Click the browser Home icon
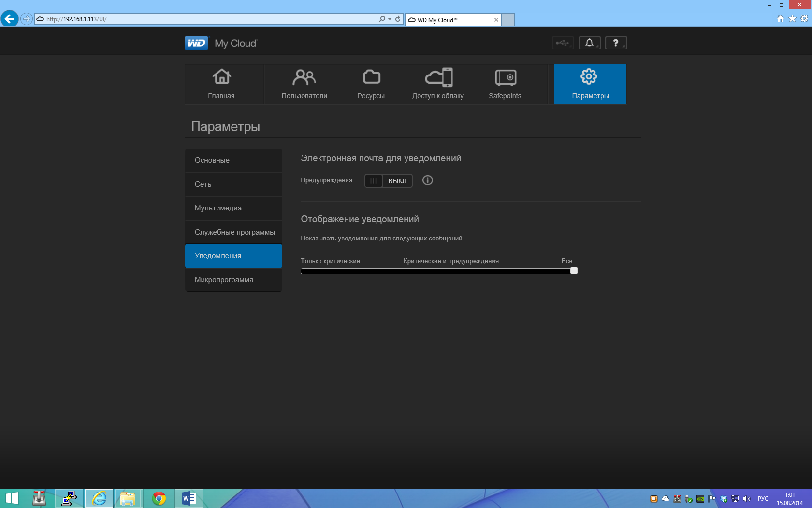The width and height of the screenshot is (812, 508). point(781,19)
